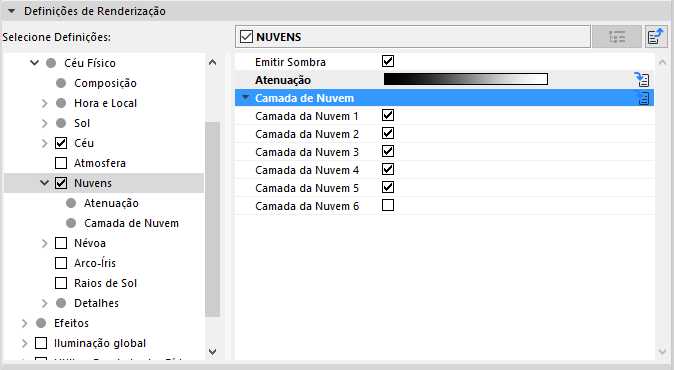Collapse the Nuvens tree node
The height and width of the screenshot is (370, 674).
click(x=44, y=183)
